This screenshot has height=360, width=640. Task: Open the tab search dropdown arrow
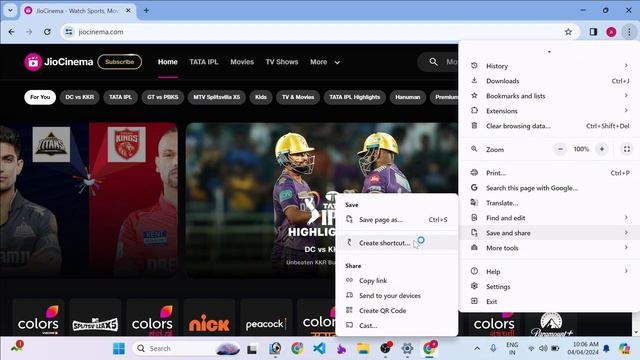pos(10,11)
